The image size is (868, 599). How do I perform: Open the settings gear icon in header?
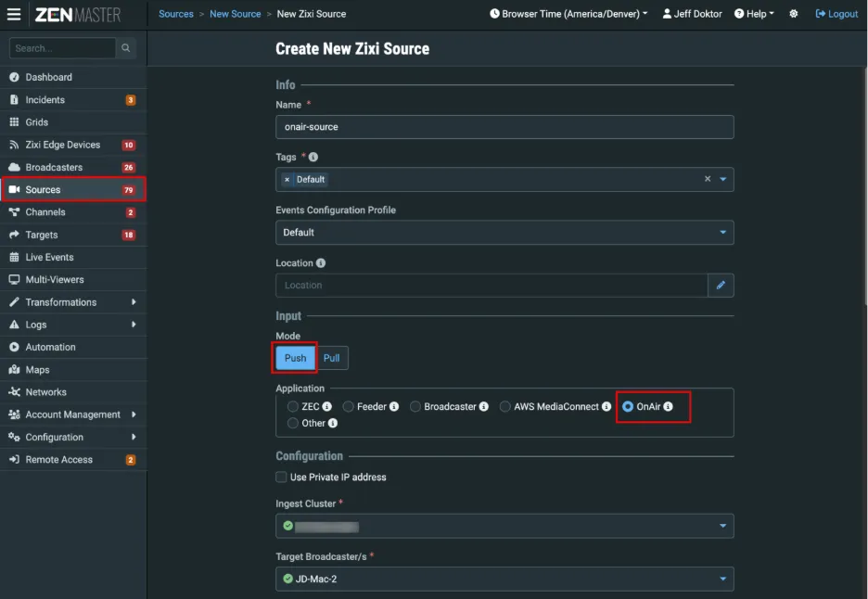(793, 14)
